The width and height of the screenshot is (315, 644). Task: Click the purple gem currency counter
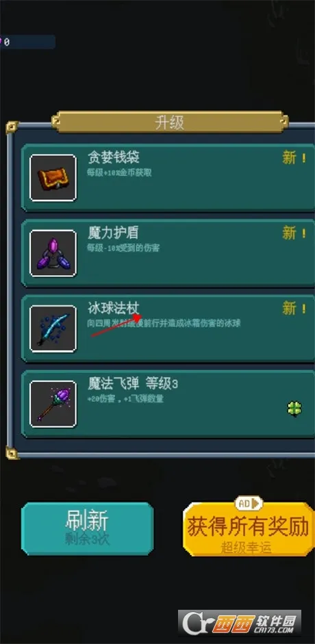(x=27, y=42)
